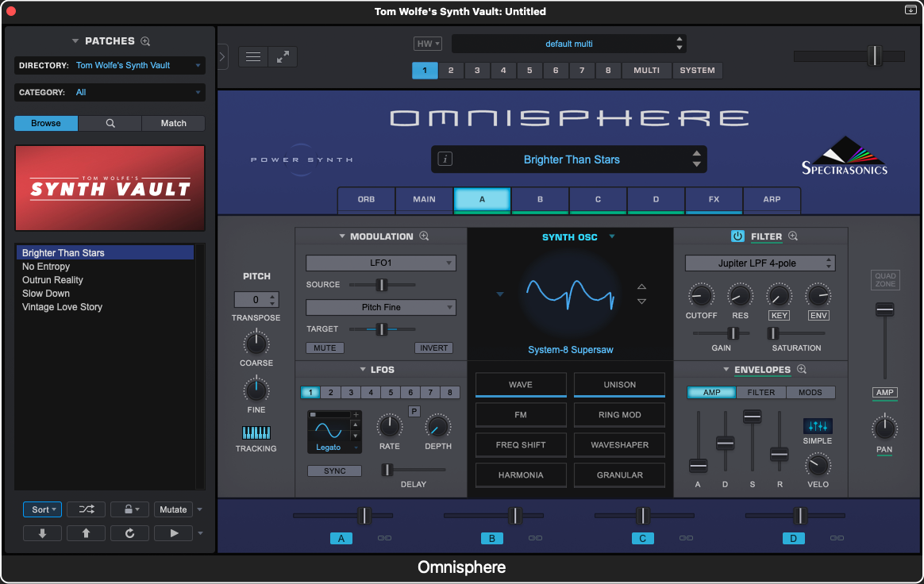This screenshot has height=584, width=924.
Task: Click the down arrow next-patch button
Action: pos(42,532)
